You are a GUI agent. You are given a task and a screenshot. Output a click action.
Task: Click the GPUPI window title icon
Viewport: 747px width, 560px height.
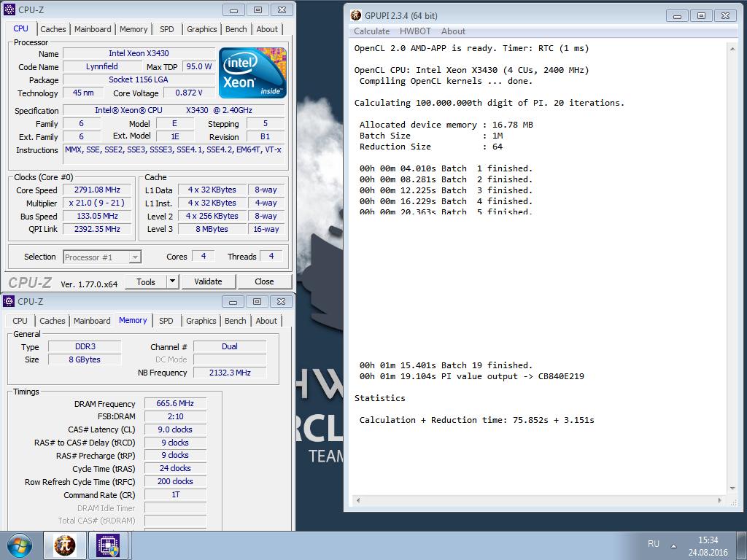[x=356, y=15]
